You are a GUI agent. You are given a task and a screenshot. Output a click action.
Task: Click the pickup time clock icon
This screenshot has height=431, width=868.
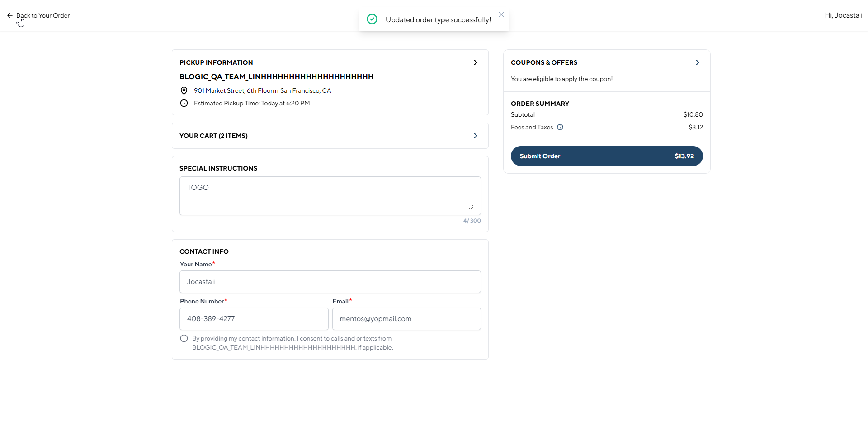(x=184, y=103)
